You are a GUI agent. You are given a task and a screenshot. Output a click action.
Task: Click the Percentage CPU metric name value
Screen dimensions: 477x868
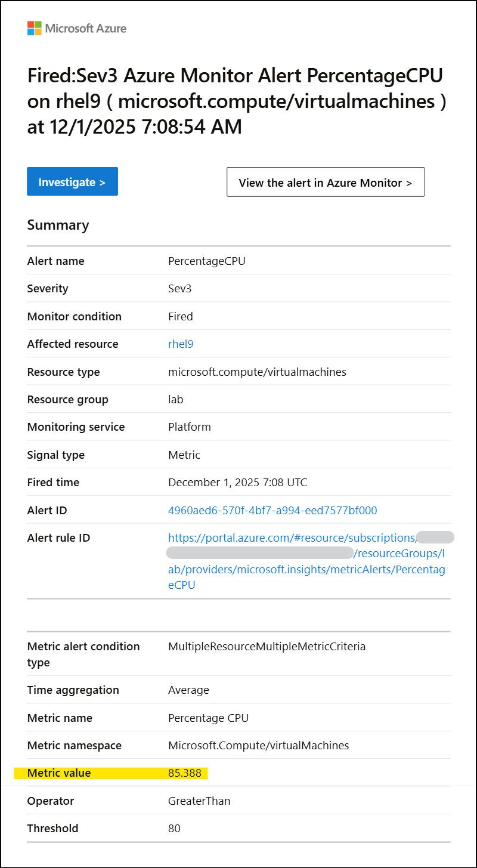coord(208,718)
